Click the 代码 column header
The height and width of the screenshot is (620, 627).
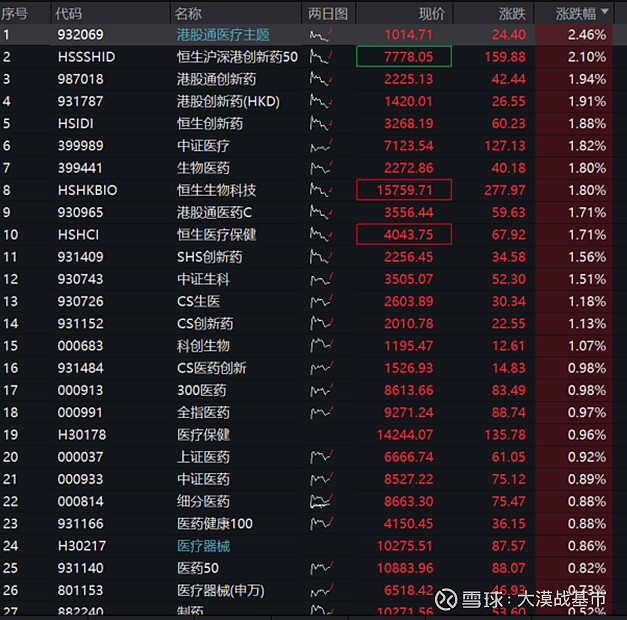tap(68, 14)
